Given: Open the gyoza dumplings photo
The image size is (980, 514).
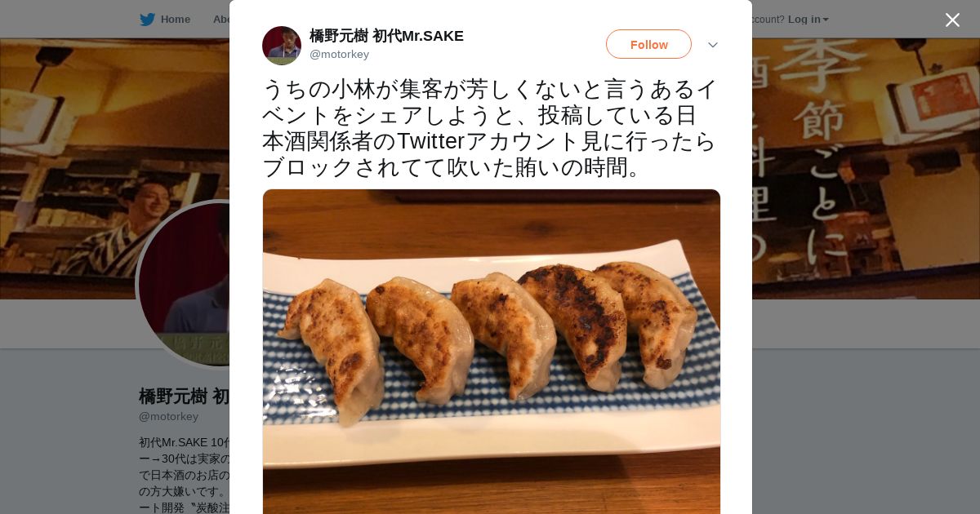Looking at the screenshot, I should pyautogui.click(x=492, y=352).
